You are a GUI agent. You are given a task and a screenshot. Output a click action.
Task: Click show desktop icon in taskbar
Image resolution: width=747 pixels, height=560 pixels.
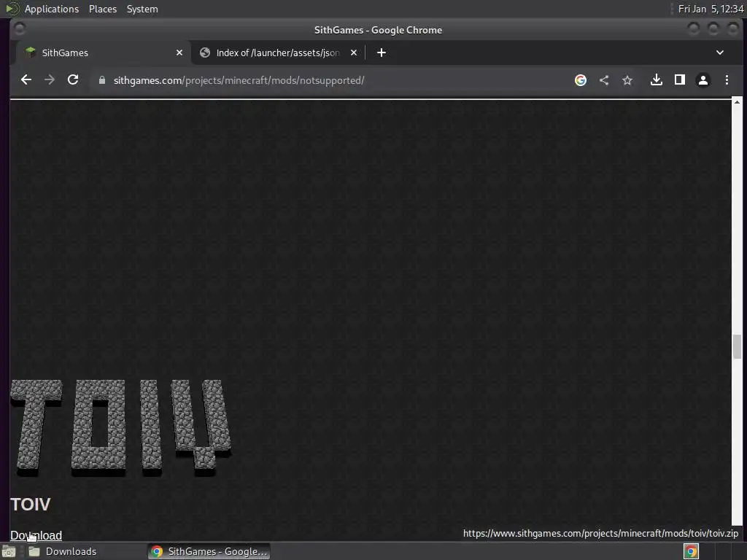point(8,551)
